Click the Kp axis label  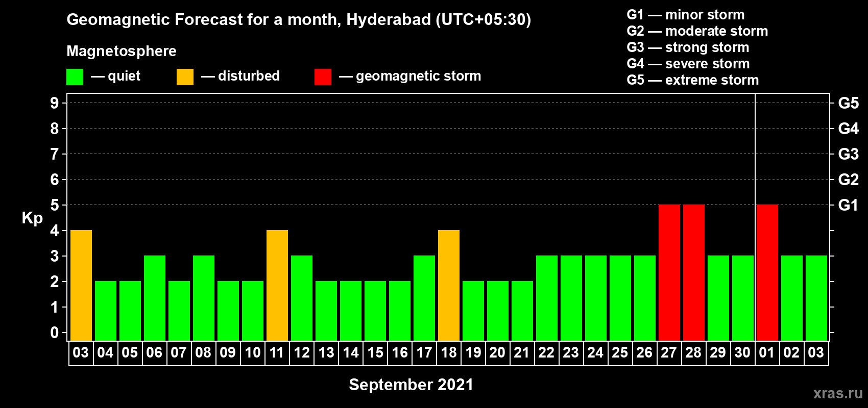point(32,218)
